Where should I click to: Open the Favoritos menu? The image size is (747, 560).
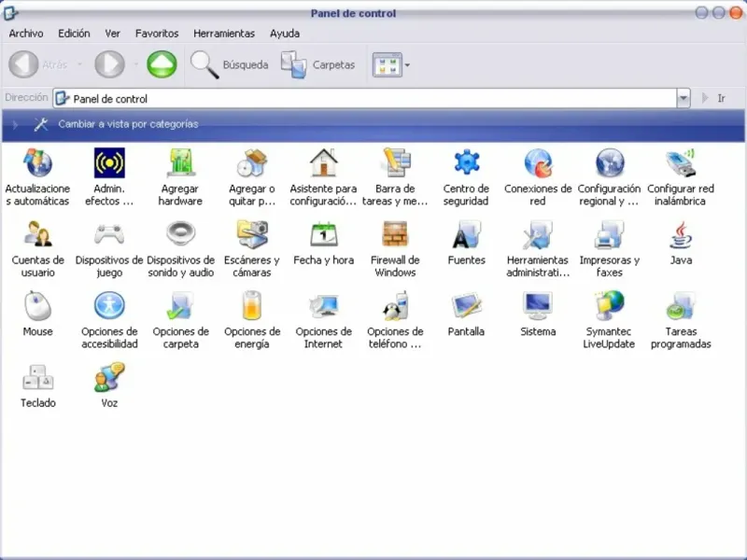[x=157, y=34]
